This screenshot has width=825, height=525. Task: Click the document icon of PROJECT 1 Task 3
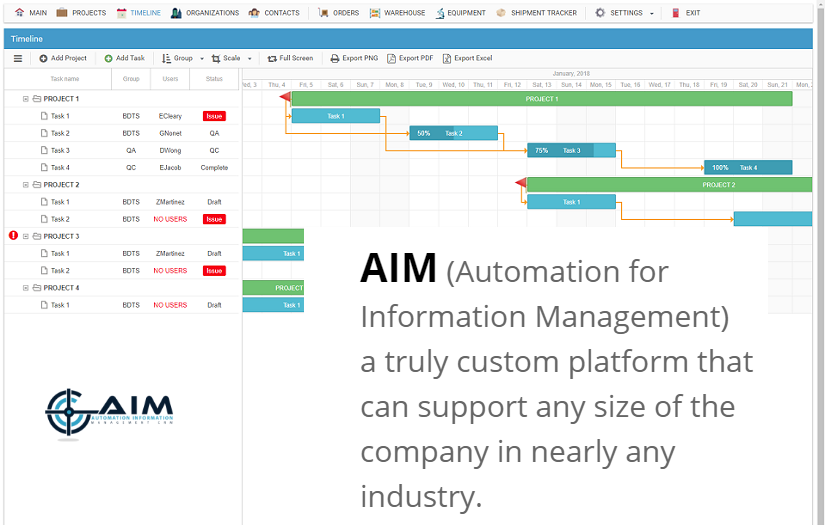pos(44,150)
